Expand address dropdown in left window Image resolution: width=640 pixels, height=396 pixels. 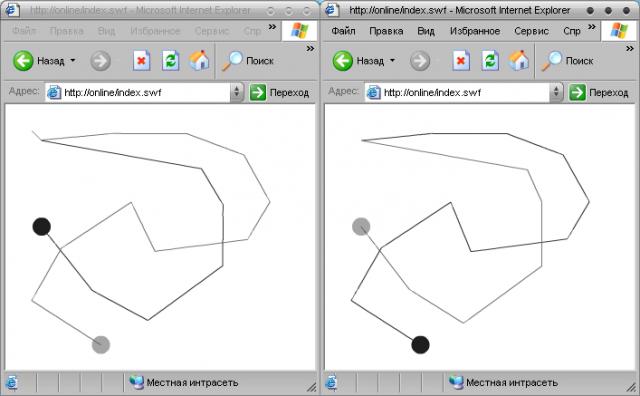(237, 92)
